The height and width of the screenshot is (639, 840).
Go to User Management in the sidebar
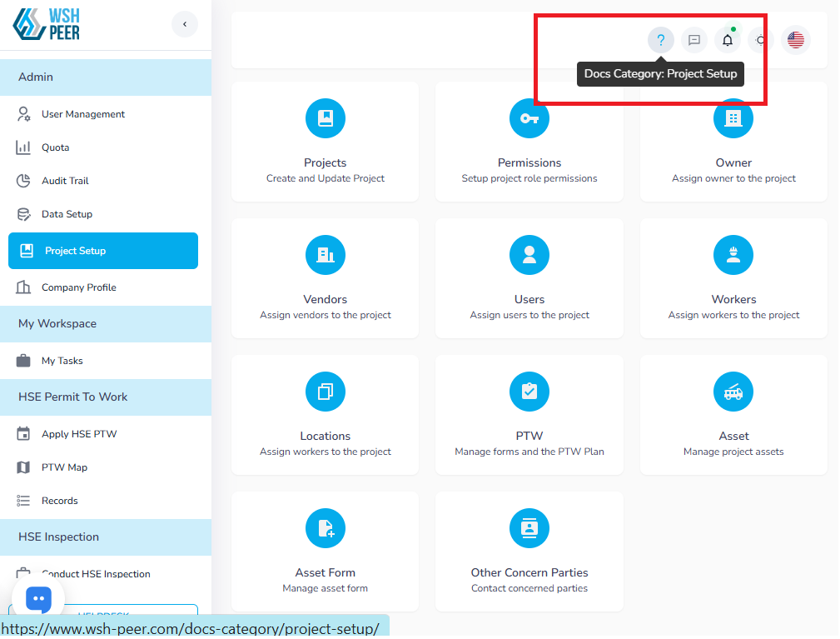(x=83, y=114)
